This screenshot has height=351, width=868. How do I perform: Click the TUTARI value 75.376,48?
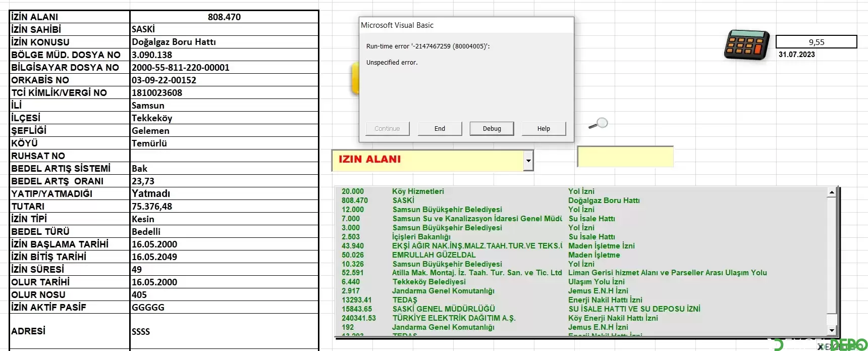pos(224,206)
